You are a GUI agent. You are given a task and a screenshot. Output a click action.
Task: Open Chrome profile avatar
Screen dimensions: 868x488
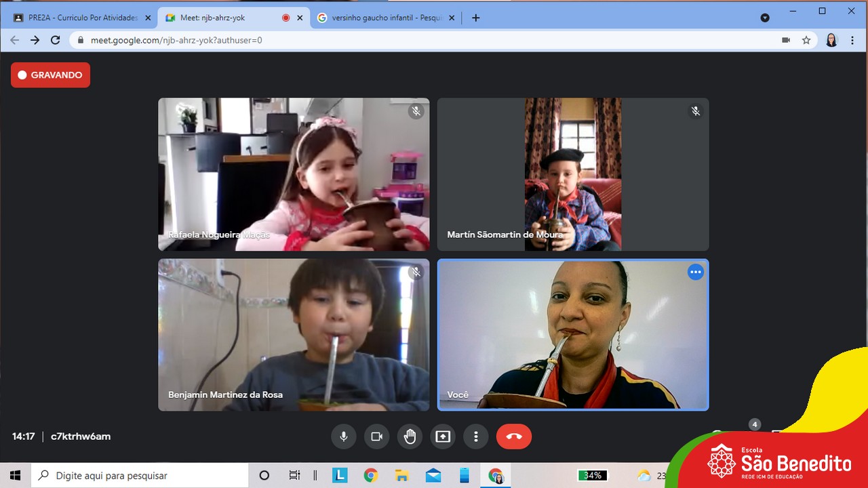click(x=831, y=41)
